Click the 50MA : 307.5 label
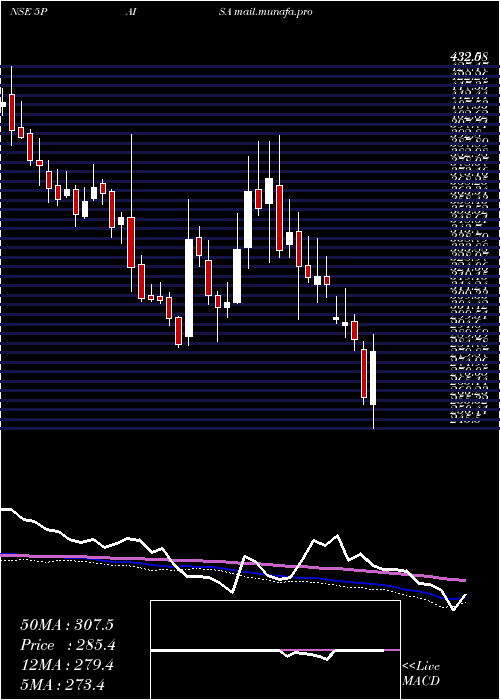Viewport: 500px width, 700px height. [x=67, y=625]
